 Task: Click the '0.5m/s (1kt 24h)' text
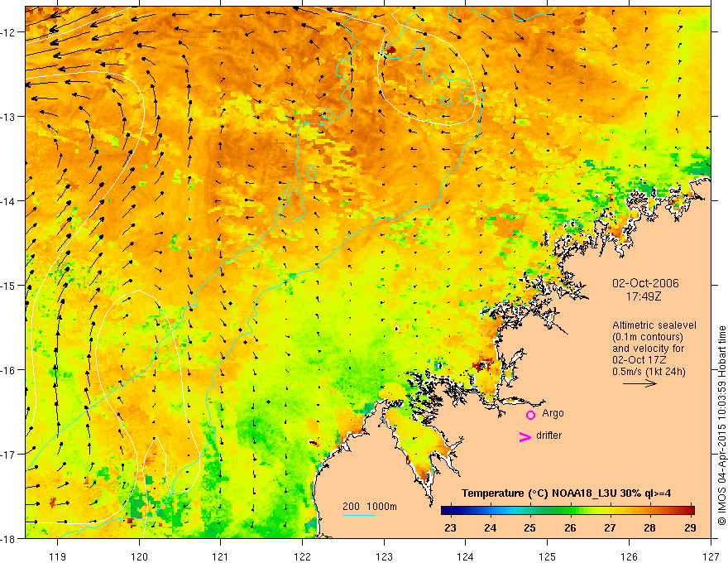649,372
